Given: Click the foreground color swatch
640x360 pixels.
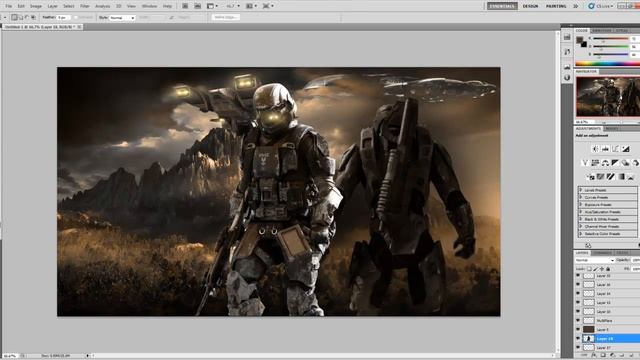Looking at the screenshot, I should [580, 40].
